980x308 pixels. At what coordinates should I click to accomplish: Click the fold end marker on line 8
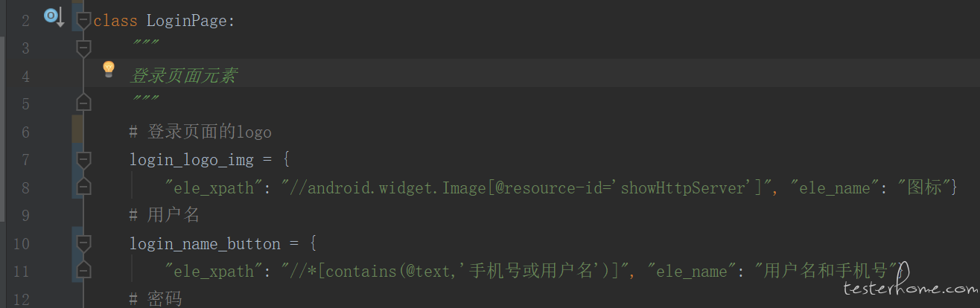pos(83,186)
